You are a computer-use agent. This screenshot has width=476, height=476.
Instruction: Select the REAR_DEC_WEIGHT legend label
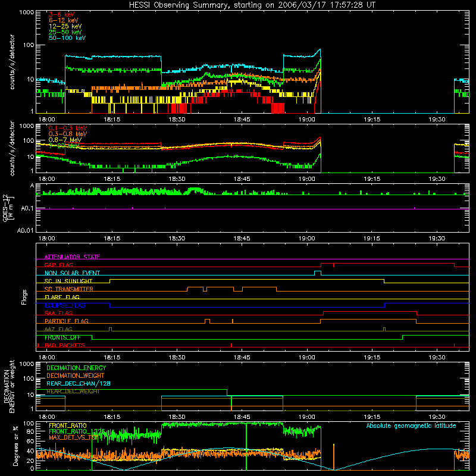click(73, 392)
